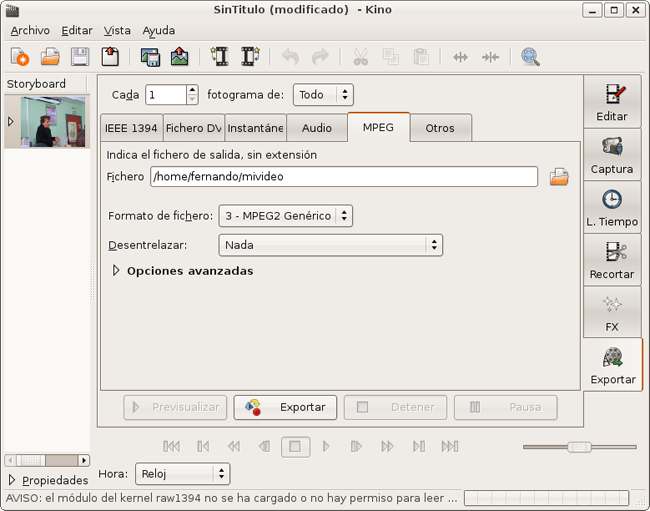Switch to the Audio export tab

click(316, 128)
